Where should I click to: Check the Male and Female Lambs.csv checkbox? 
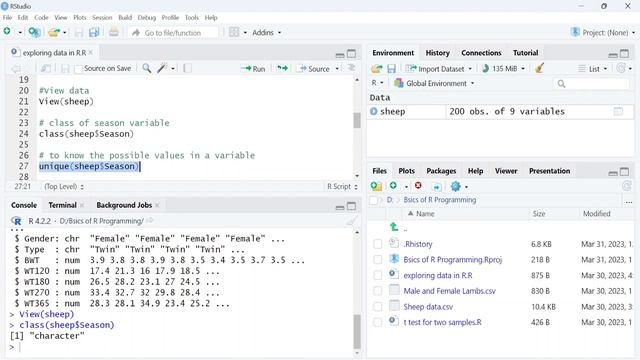coord(378,291)
